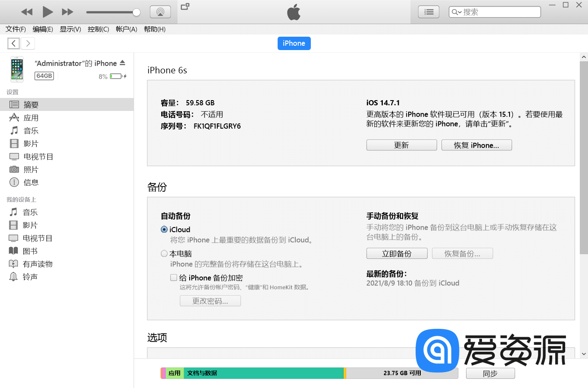Open the 应用 section for the iPhone
Screen dimensions: 588x388
(30, 117)
